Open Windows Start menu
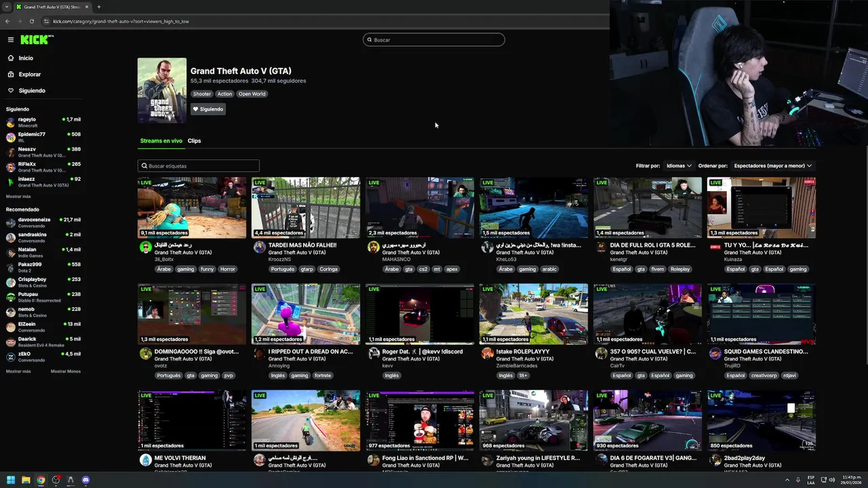This screenshot has height=488, width=868. point(11,480)
